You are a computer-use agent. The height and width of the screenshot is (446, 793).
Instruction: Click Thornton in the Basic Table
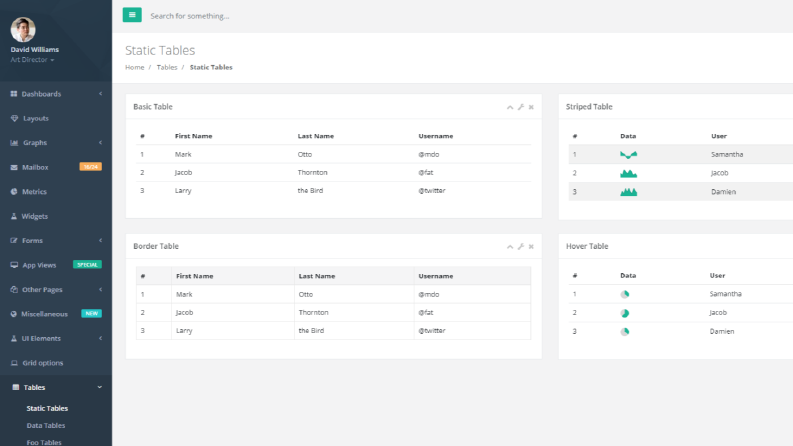pyautogui.click(x=313, y=172)
